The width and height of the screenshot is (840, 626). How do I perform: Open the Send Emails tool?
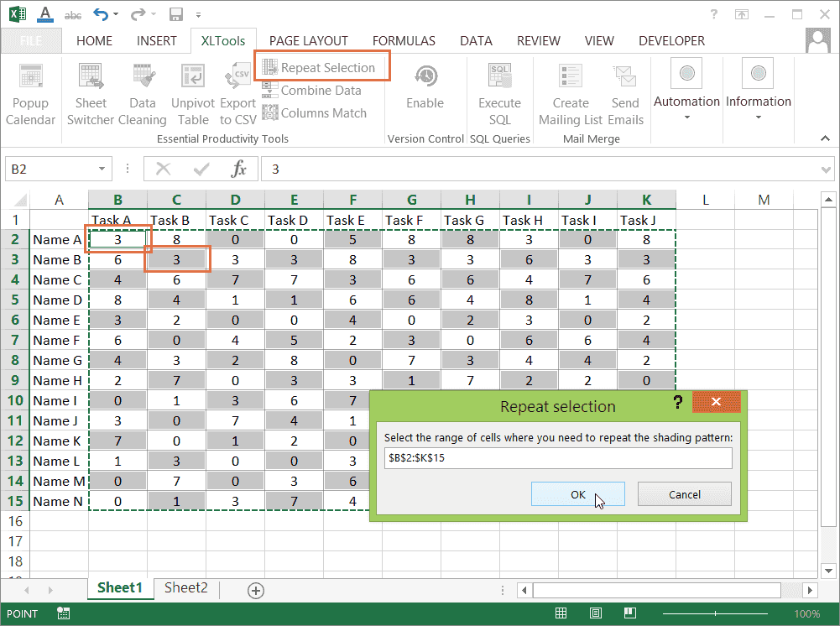click(625, 92)
